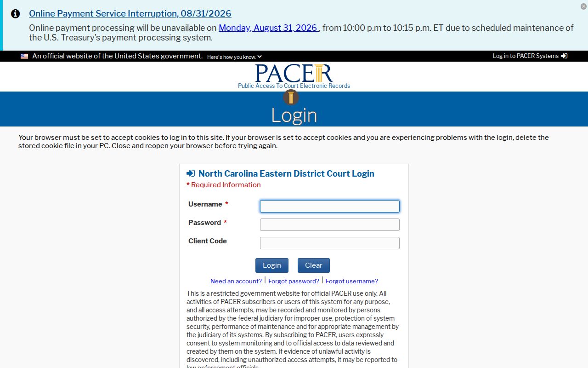The height and width of the screenshot is (368, 588).
Task: Click the "Password" field label
Action: (205, 223)
